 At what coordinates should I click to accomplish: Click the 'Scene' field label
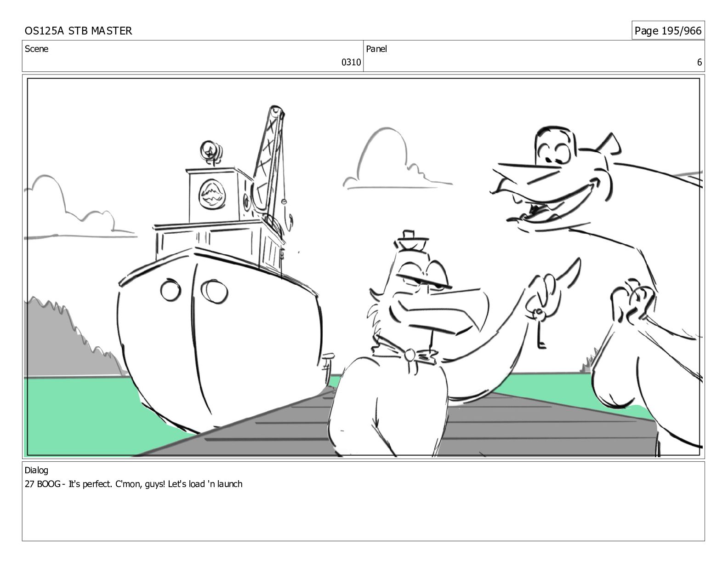click(36, 49)
